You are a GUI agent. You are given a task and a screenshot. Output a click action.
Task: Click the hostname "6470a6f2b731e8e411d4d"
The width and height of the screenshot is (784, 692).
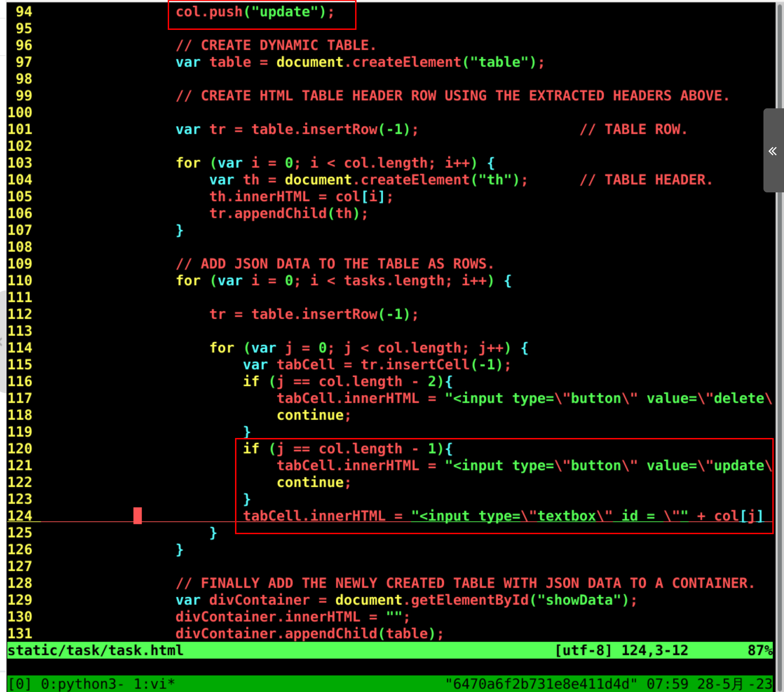pos(541,684)
